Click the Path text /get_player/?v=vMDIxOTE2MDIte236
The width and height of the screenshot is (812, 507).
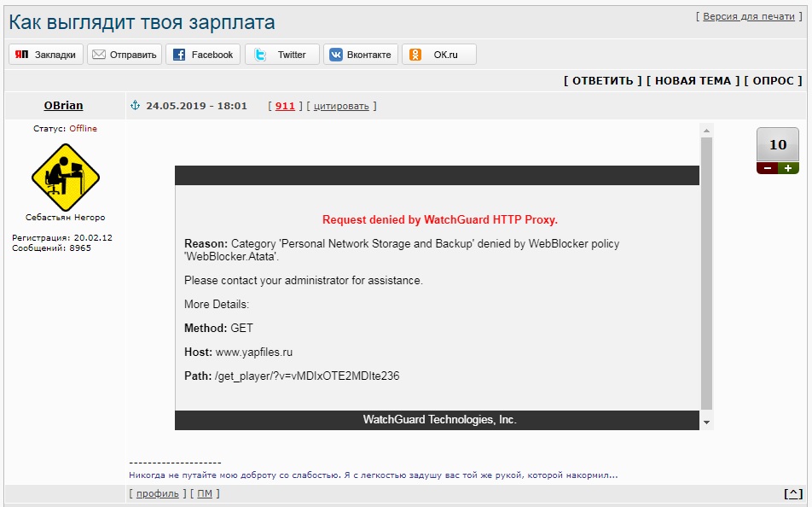pyautogui.click(x=307, y=376)
